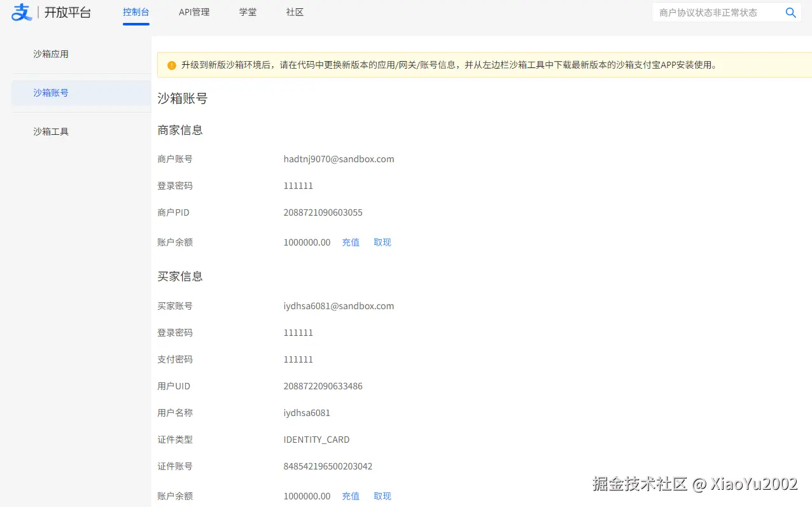Click the 支付密码 value 111111
Viewport: 812px width, 507px height.
(x=298, y=359)
